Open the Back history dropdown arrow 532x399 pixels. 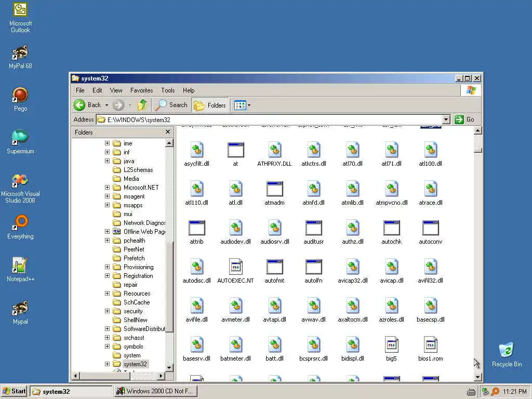pos(107,105)
